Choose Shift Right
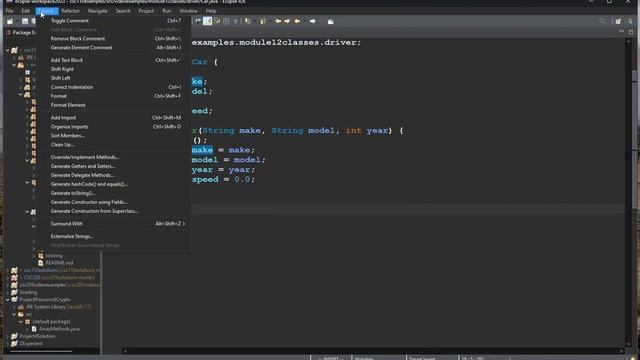This screenshot has height=360, width=640. 114,69
